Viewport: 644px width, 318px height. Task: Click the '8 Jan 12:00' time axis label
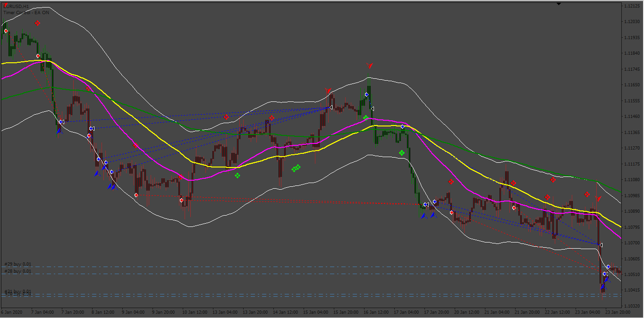[103, 312]
